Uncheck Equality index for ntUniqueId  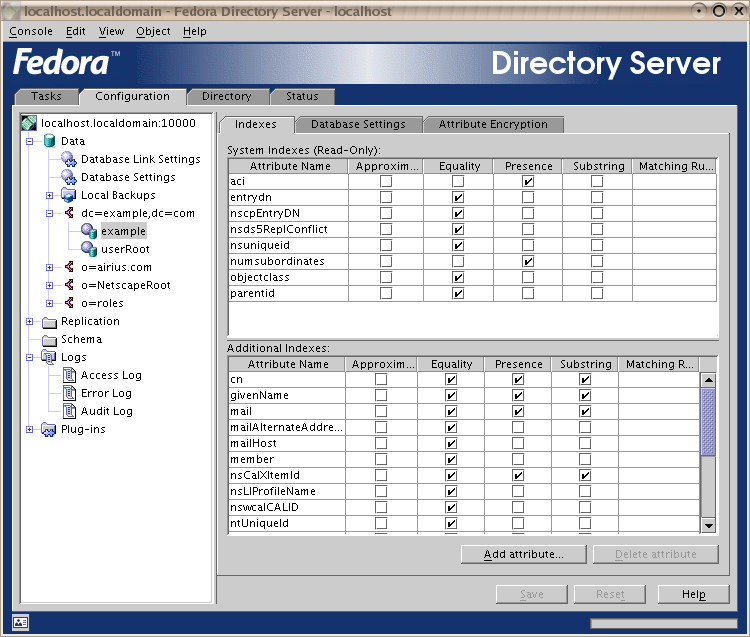(451, 523)
